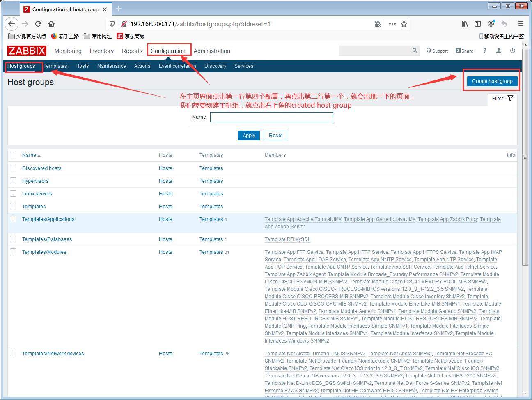Click the Create host group button
Screen dimensions: 532x400
(x=492, y=81)
